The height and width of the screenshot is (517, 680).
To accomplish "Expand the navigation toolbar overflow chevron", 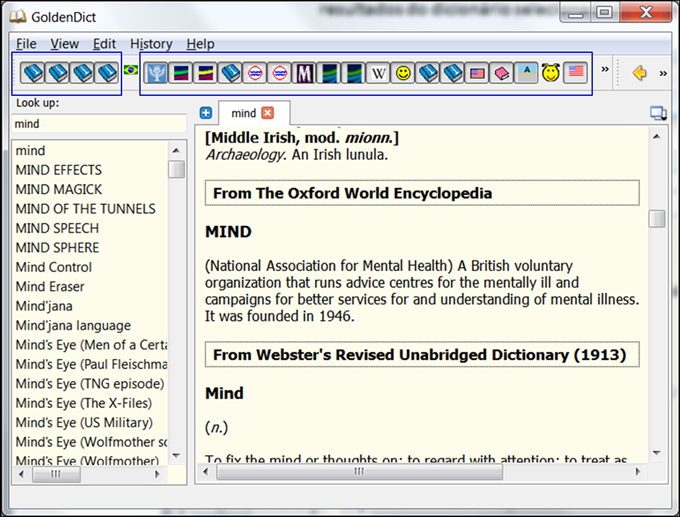I will click(663, 73).
